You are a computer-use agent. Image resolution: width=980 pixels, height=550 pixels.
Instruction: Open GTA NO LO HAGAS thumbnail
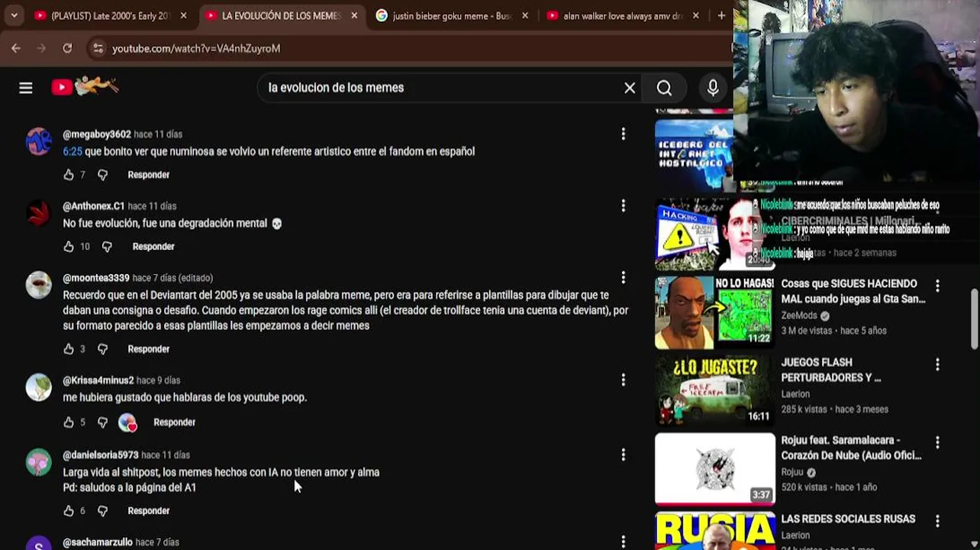[x=714, y=313]
